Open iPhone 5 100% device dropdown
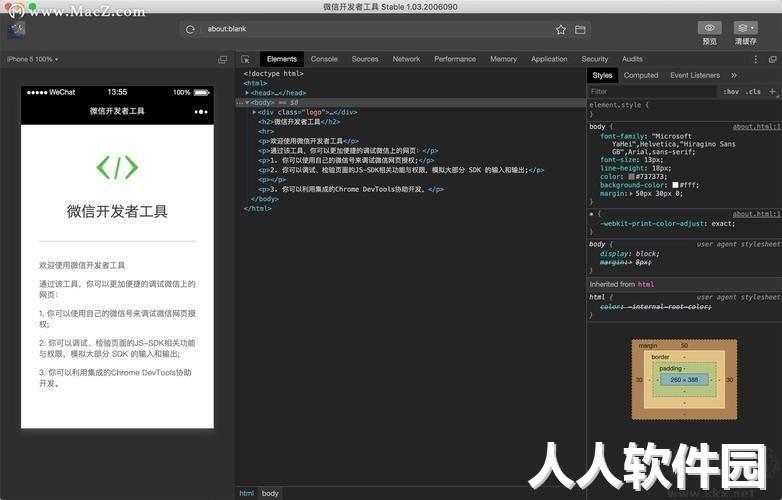This screenshot has height=500, width=782. pos(33,59)
